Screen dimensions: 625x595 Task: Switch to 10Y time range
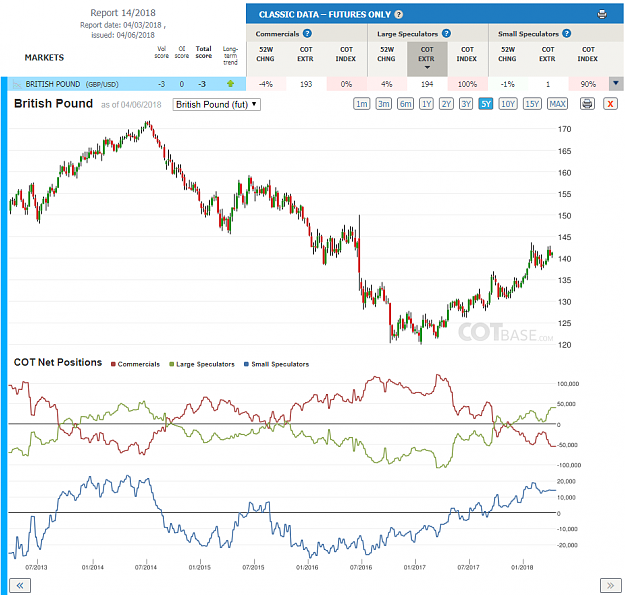(508, 104)
